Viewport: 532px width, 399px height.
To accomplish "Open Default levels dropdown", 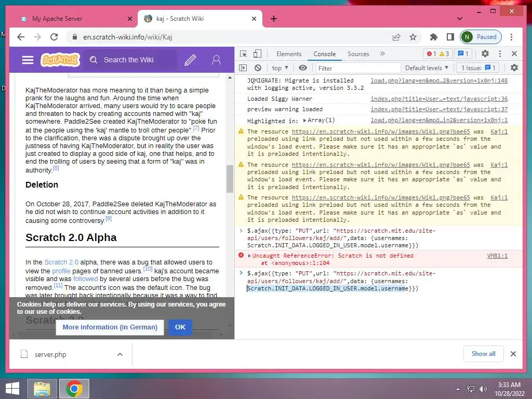I will click(x=427, y=68).
